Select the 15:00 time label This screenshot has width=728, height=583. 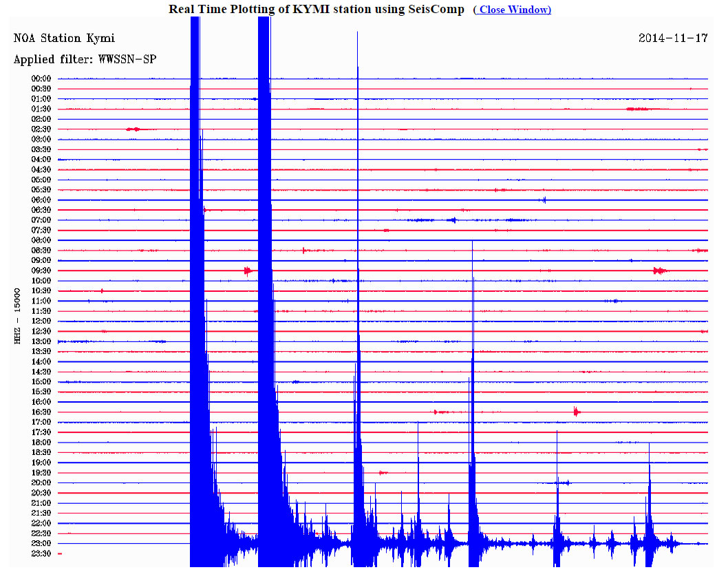point(41,381)
